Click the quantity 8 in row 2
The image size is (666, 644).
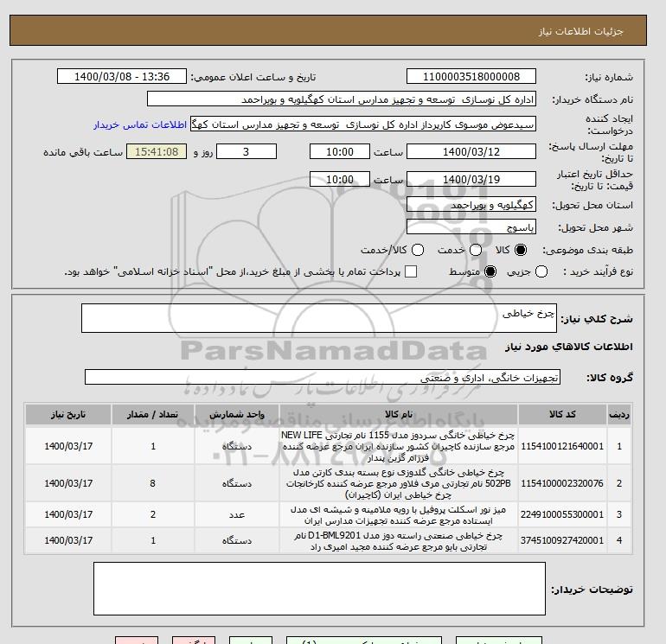(x=153, y=483)
